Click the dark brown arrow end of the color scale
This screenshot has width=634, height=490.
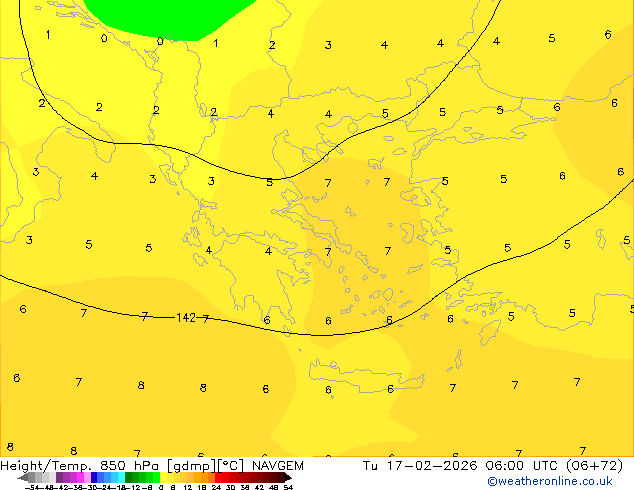(x=287, y=477)
